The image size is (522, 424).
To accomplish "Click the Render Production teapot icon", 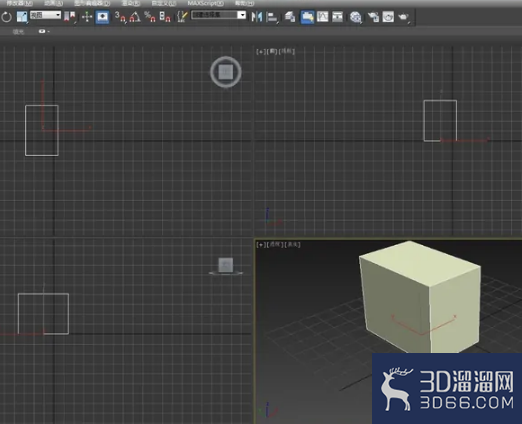I will tap(404, 17).
